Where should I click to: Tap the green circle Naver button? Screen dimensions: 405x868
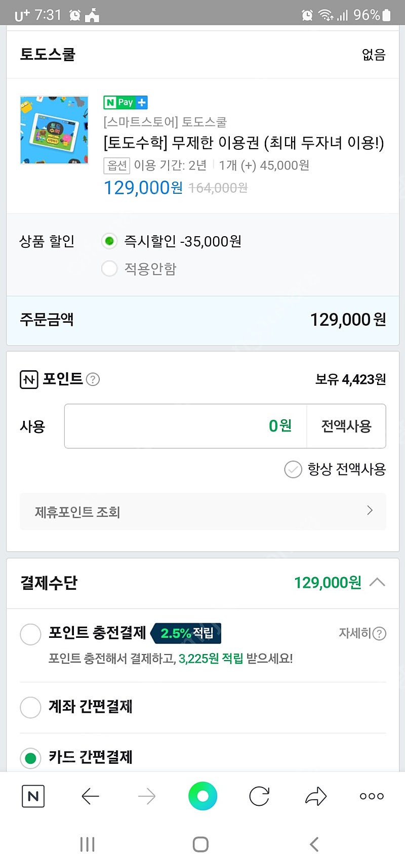tap(202, 796)
